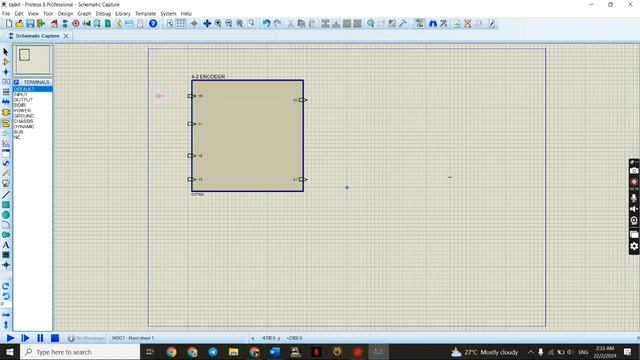Click the horizontal X-Mirror arrow icon

pyautogui.click(x=6, y=315)
